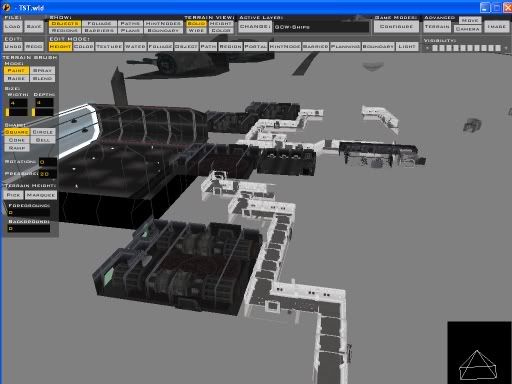
Task: Click the last Visibility box
Action: 498,48
